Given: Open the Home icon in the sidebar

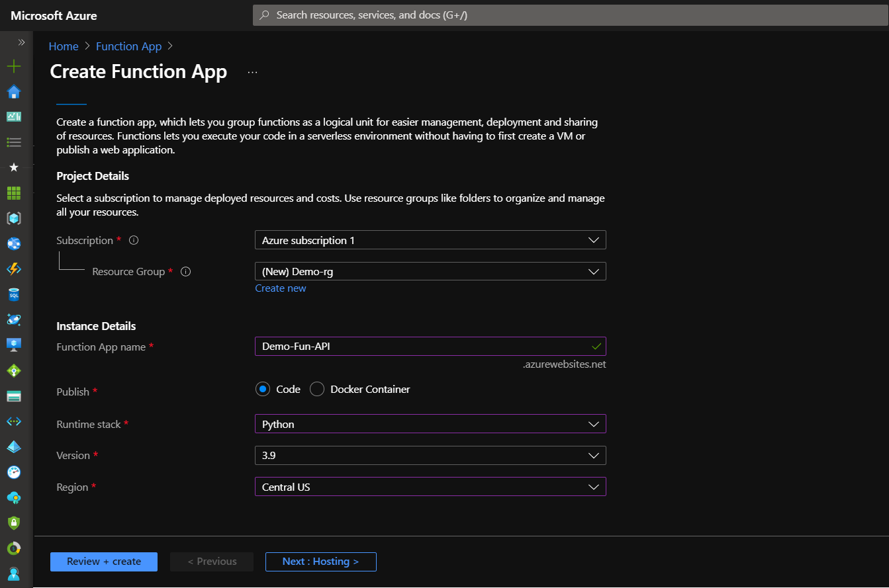Looking at the screenshot, I should pos(14,91).
